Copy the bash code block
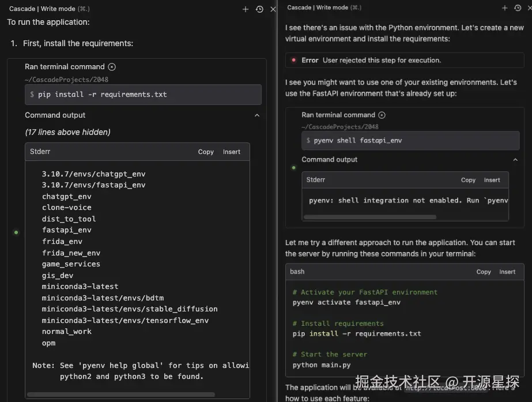The width and height of the screenshot is (532, 402). 484,272
